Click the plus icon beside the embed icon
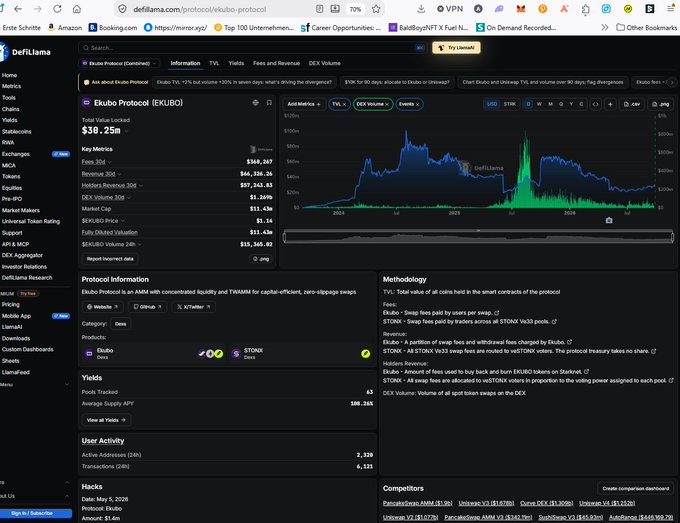680x523 pixels. pyautogui.click(x=610, y=104)
